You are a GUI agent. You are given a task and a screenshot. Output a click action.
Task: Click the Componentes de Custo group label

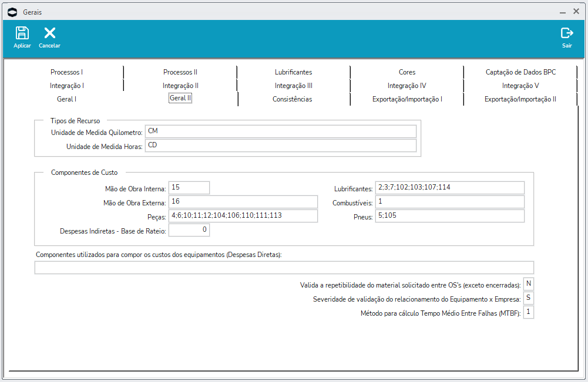[85, 173]
